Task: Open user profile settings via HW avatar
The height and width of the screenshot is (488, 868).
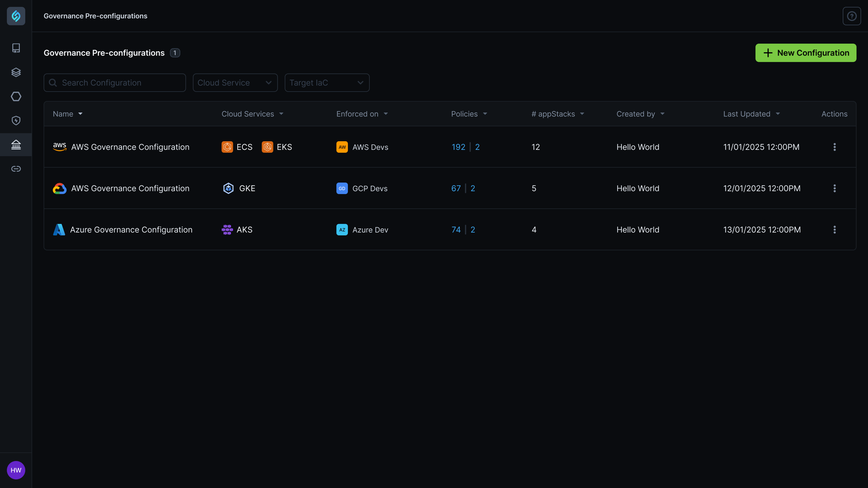Action: 16,470
